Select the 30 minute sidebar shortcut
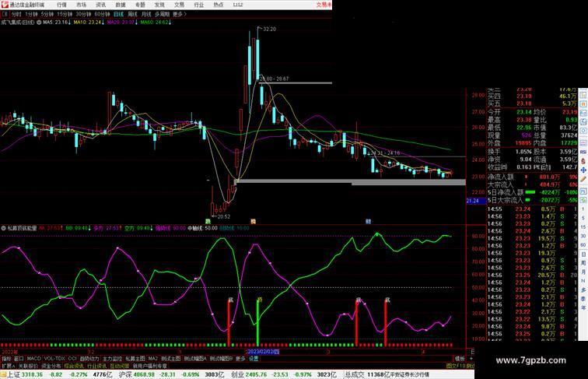588x379 pixels. pos(583,236)
